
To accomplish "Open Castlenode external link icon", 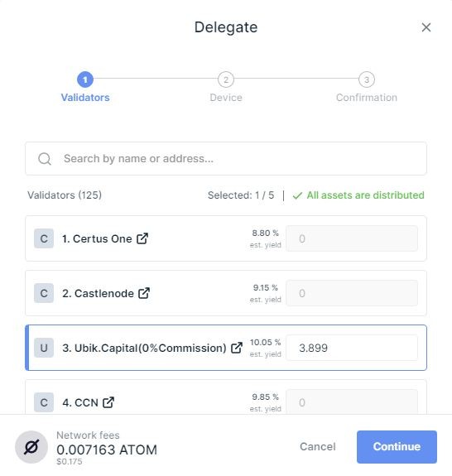I will (144, 293).
